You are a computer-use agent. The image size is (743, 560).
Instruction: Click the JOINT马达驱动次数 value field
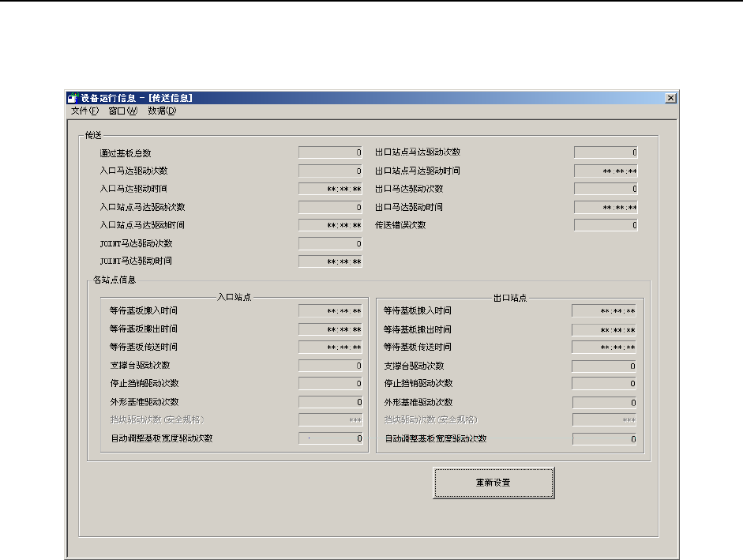pos(330,243)
